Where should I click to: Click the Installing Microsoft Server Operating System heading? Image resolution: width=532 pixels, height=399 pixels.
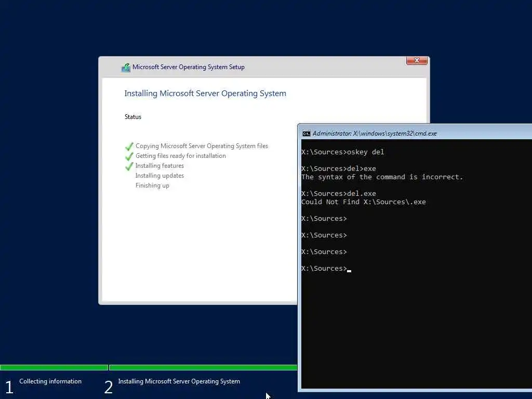coord(205,94)
